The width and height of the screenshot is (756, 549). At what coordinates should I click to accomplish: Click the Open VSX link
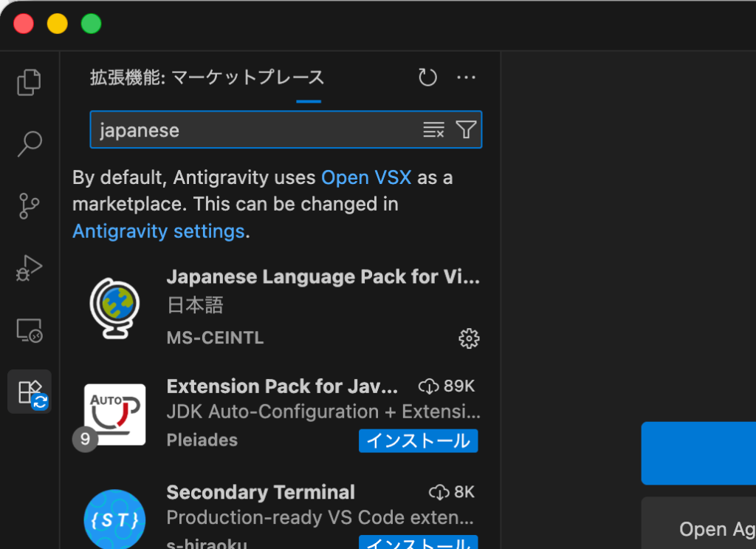click(x=366, y=177)
